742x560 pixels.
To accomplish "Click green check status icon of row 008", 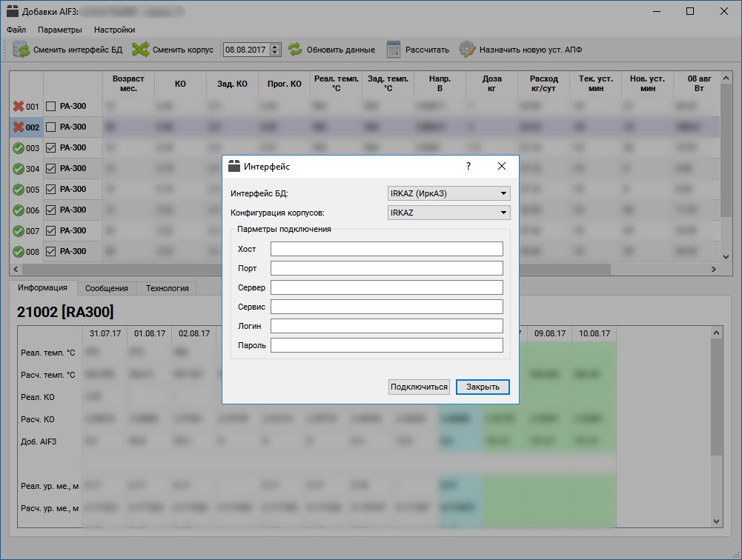I will [x=19, y=252].
